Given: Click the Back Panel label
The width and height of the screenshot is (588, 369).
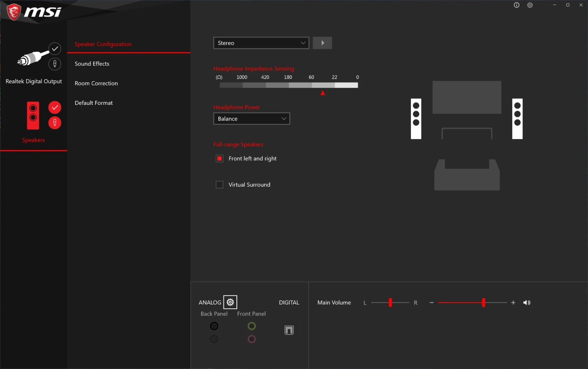Looking at the screenshot, I should (x=214, y=314).
